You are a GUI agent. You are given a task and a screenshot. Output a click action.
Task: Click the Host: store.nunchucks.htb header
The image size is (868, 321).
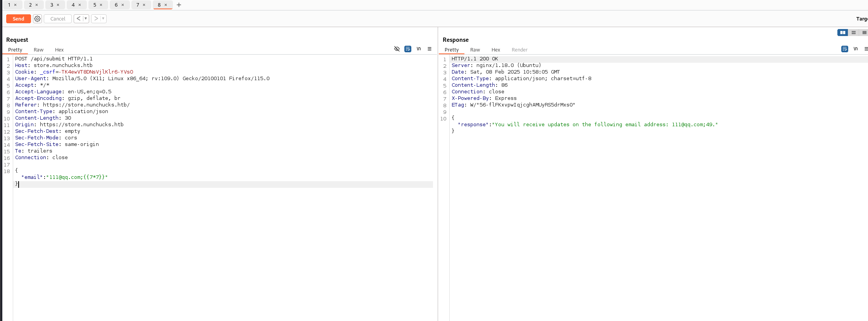pyautogui.click(x=54, y=65)
